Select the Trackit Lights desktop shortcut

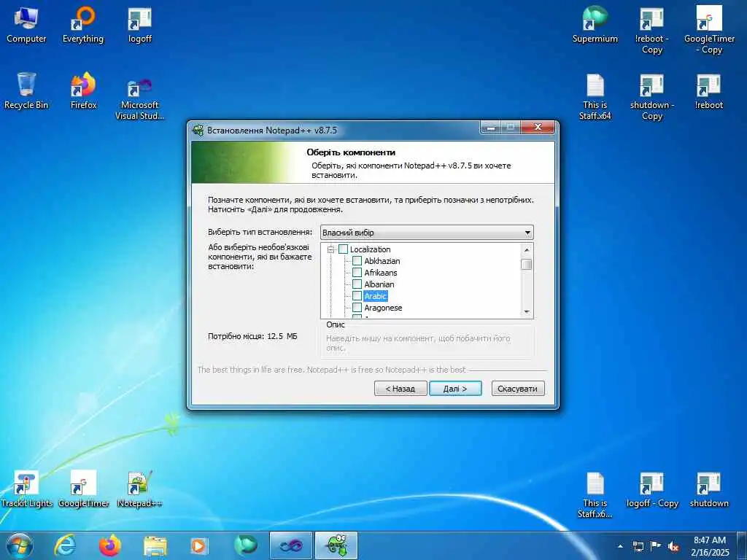[x=26, y=489]
